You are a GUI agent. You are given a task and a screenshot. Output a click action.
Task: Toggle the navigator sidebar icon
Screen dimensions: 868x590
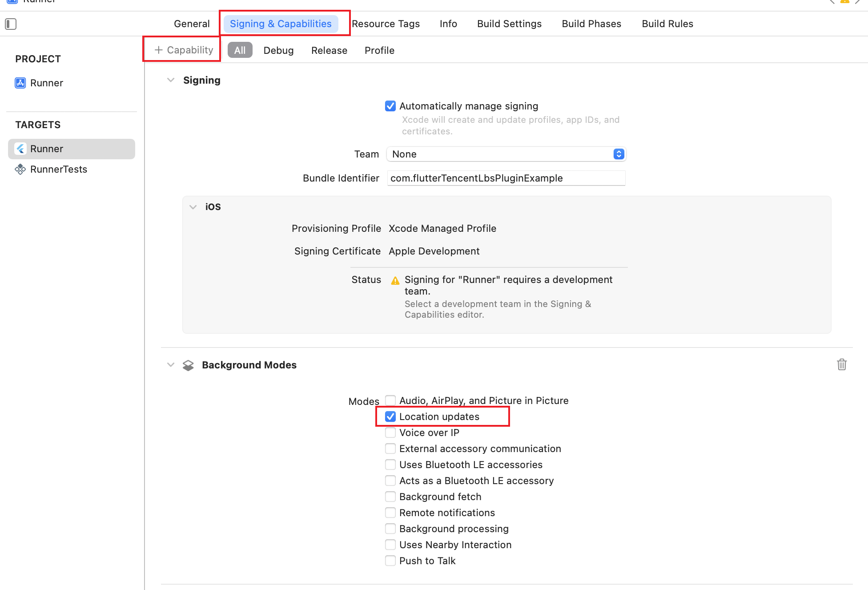pyautogui.click(x=11, y=24)
